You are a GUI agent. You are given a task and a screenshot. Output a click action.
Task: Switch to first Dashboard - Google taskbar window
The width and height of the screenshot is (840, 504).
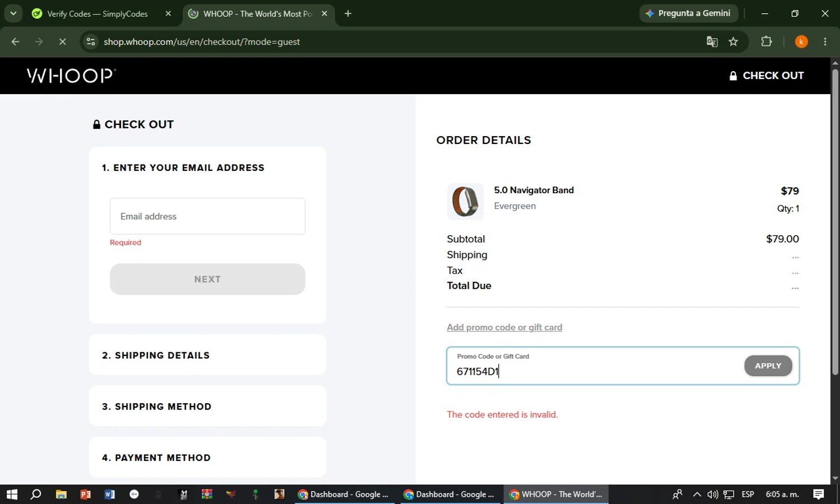343,494
